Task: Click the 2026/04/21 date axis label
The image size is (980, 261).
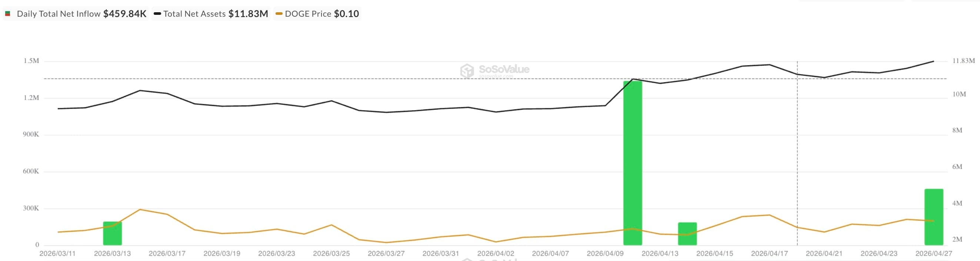Action: pos(824,253)
